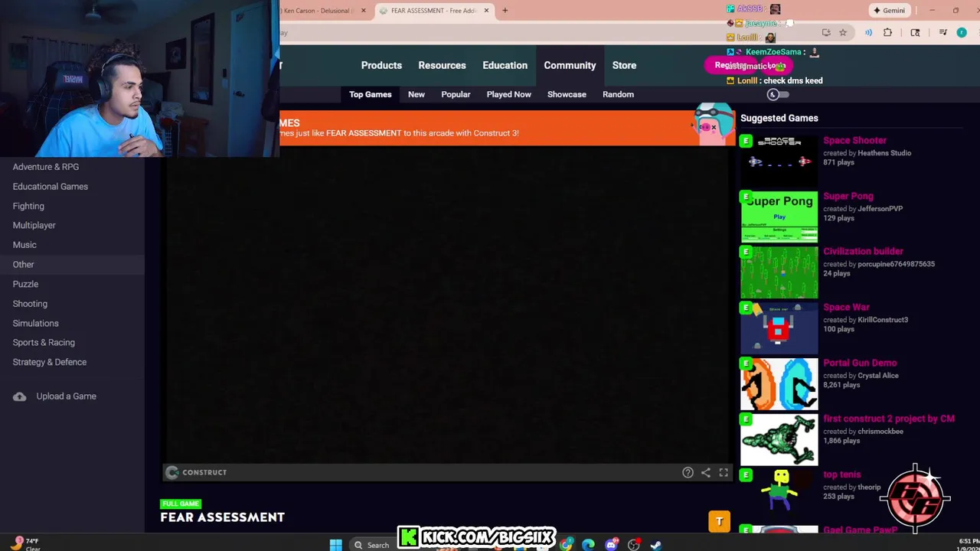Open the help icon below game
This screenshot has width=980, height=551.
(x=688, y=473)
